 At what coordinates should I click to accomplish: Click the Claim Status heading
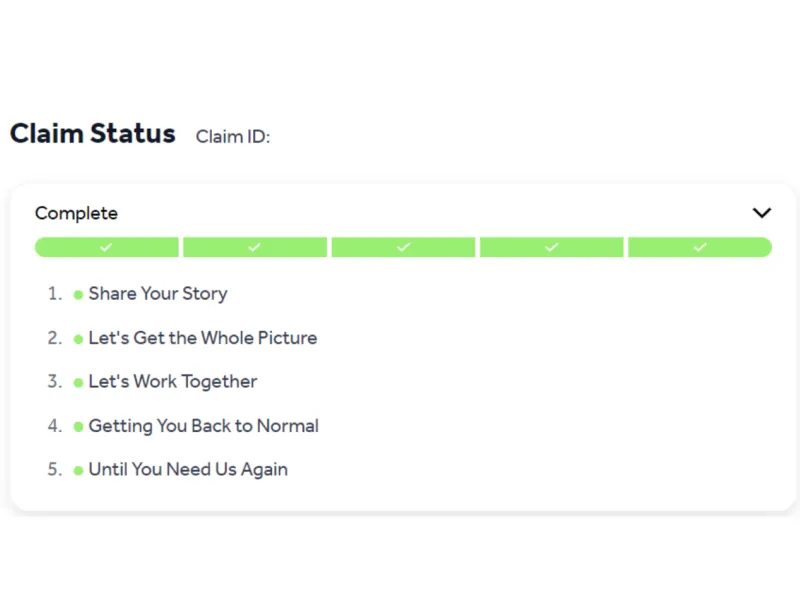click(x=93, y=134)
